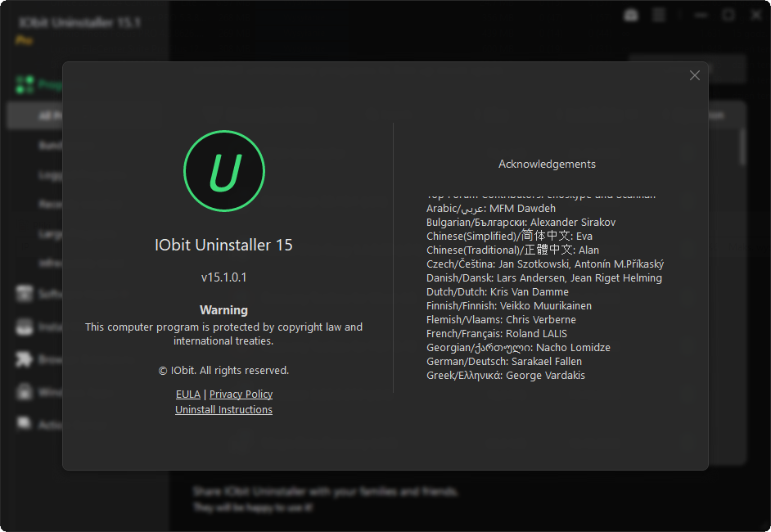The height and width of the screenshot is (532, 771).
Task: Click the Georgian line Nacho Lomidze
Action: click(x=518, y=348)
